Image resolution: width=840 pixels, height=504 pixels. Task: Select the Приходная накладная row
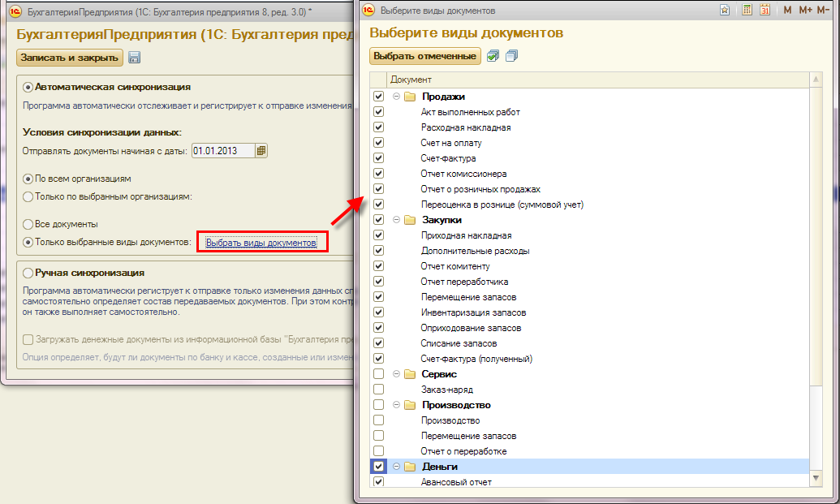click(589, 235)
